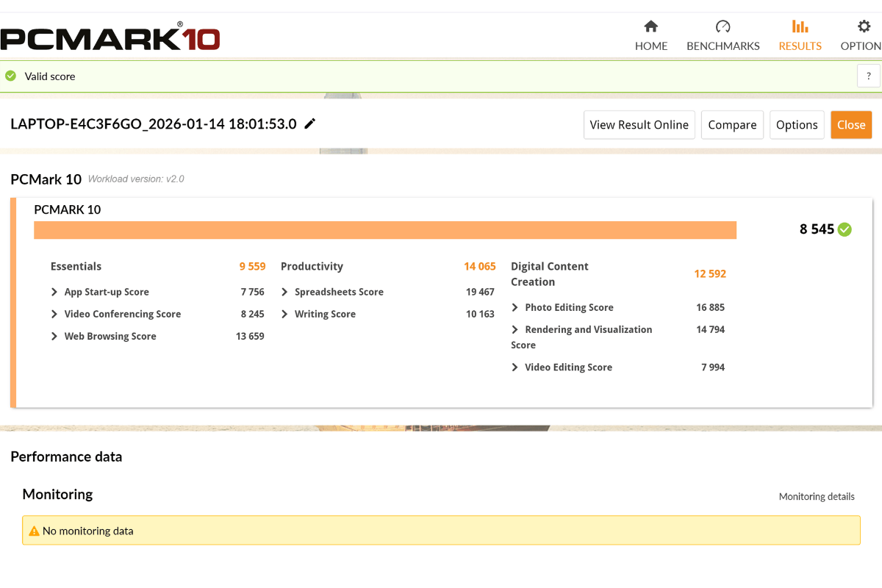Click the Productivity score 14 065

tap(480, 266)
